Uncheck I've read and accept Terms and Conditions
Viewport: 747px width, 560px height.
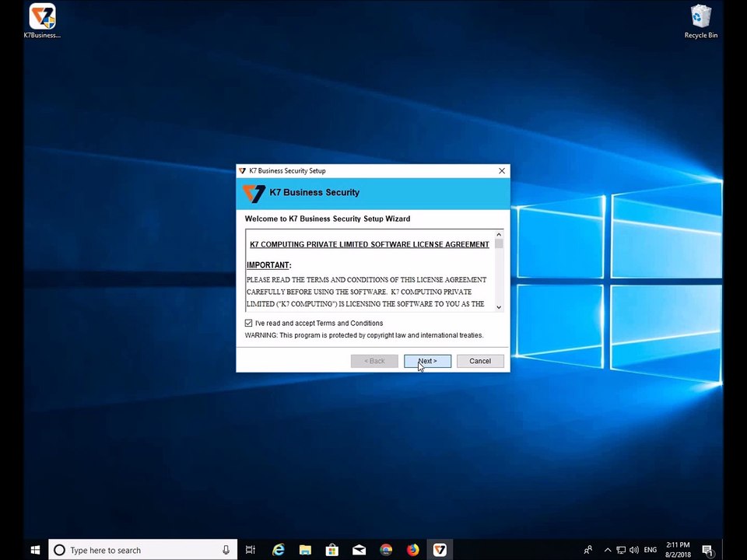tap(249, 323)
